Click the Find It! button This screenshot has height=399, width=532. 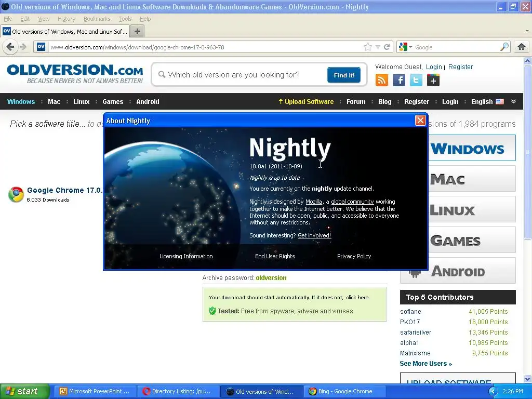(344, 75)
